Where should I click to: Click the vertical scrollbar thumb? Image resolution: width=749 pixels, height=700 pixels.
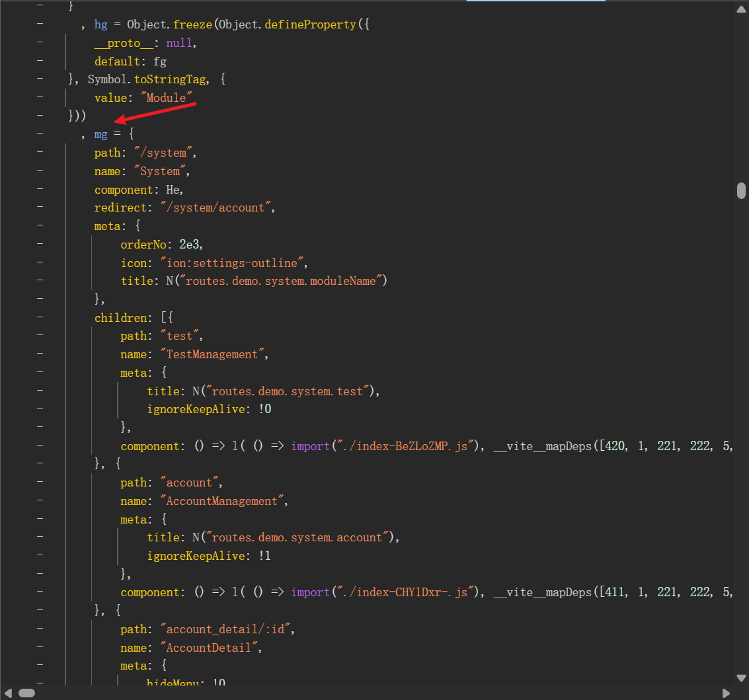pyautogui.click(x=742, y=190)
